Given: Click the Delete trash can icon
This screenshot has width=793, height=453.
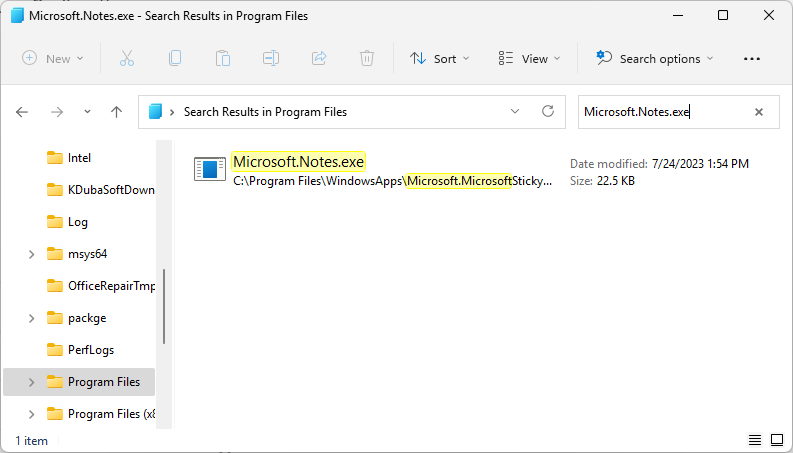Looking at the screenshot, I should pos(367,59).
